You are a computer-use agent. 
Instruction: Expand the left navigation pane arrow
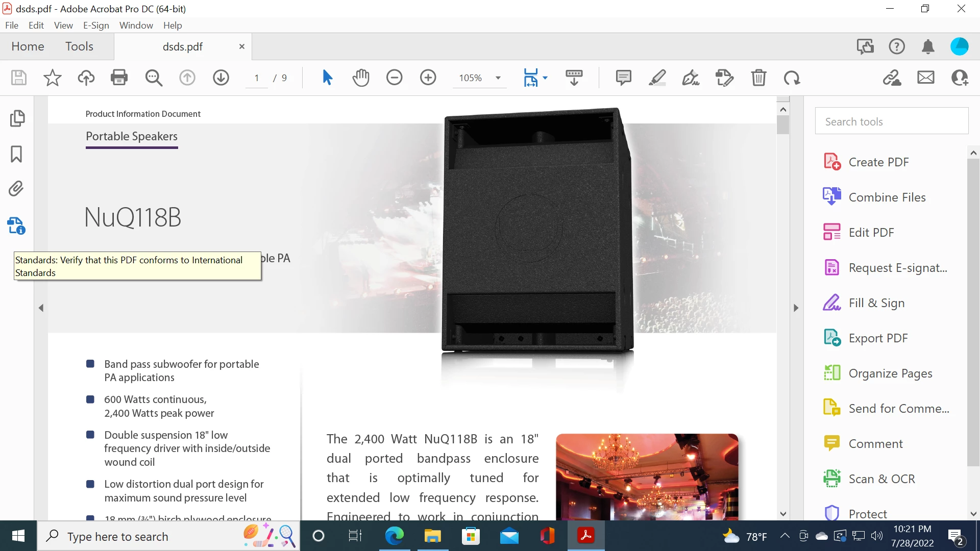41,308
